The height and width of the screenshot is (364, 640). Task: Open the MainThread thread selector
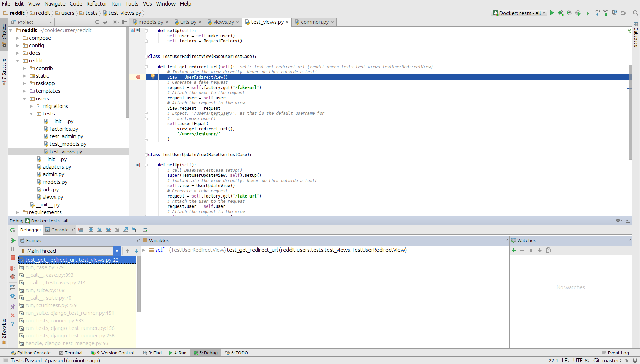tap(117, 251)
